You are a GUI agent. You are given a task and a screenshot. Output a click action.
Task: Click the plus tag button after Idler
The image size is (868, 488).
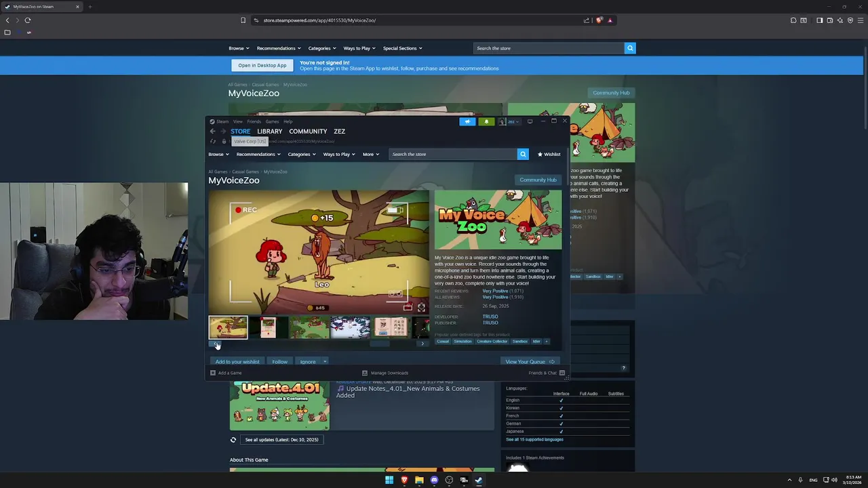[x=547, y=342]
